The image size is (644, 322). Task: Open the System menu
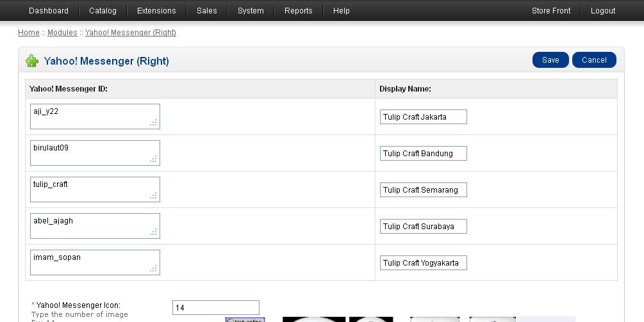pos(251,11)
